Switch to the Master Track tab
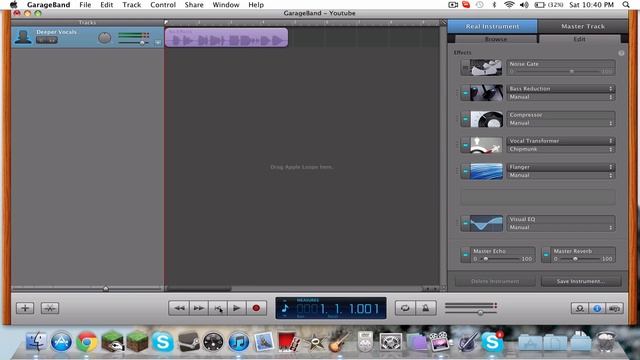Screen dimensions: 640x360 pyautogui.click(x=583, y=26)
